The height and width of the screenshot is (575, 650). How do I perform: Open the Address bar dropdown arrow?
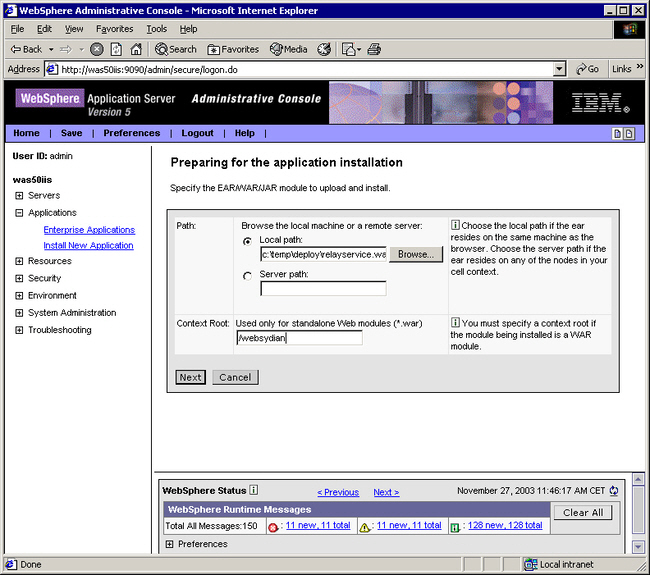point(560,69)
